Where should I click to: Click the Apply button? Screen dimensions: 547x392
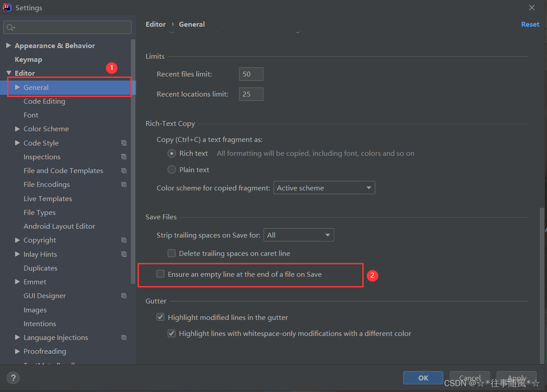coord(517,378)
